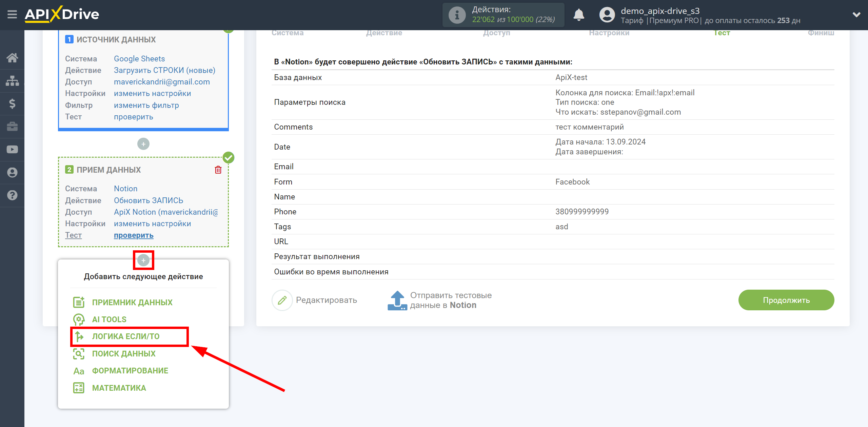Viewport: 868px width, 427px height.
Task: Click phone value 380999999999
Action: click(x=582, y=212)
